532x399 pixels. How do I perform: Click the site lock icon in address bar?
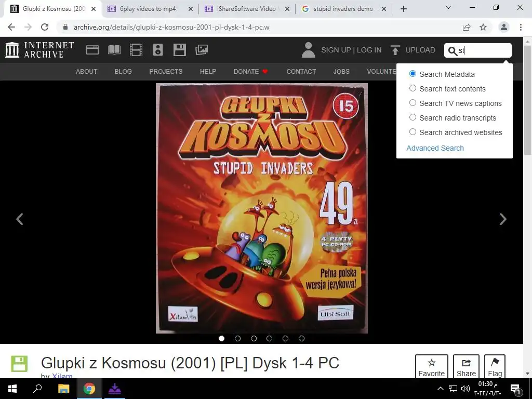[x=65, y=27]
